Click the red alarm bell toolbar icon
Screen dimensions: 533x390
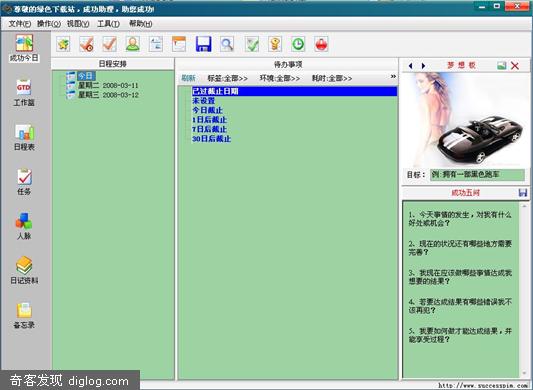point(321,44)
